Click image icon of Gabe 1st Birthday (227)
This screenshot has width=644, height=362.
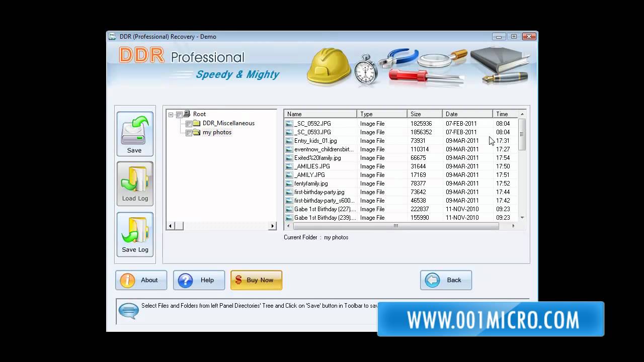click(289, 209)
